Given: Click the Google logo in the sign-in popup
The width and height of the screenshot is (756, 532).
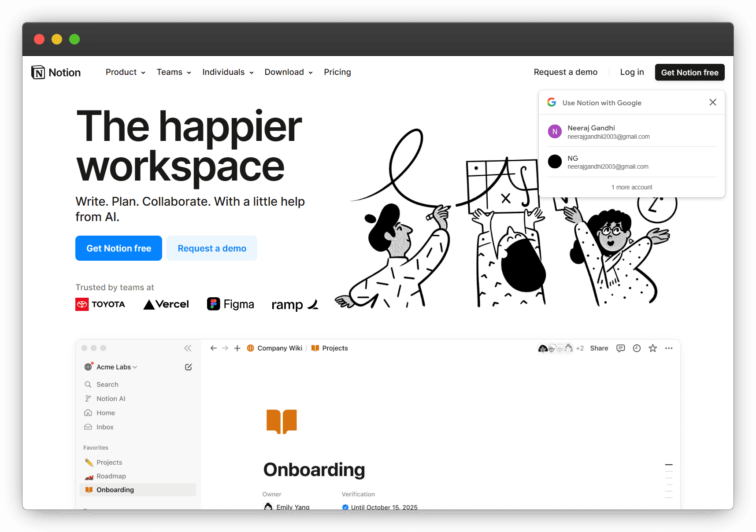Looking at the screenshot, I should (552, 102).
